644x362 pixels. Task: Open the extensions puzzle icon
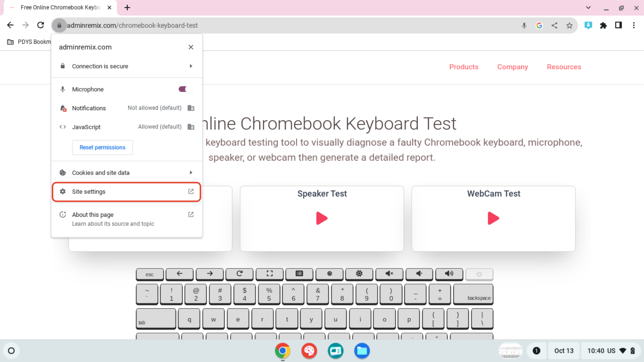coord(603,25)
